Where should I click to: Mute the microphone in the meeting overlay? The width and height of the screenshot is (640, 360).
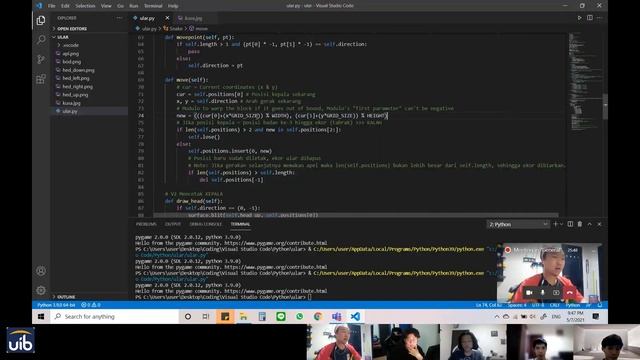pos(542,293)
